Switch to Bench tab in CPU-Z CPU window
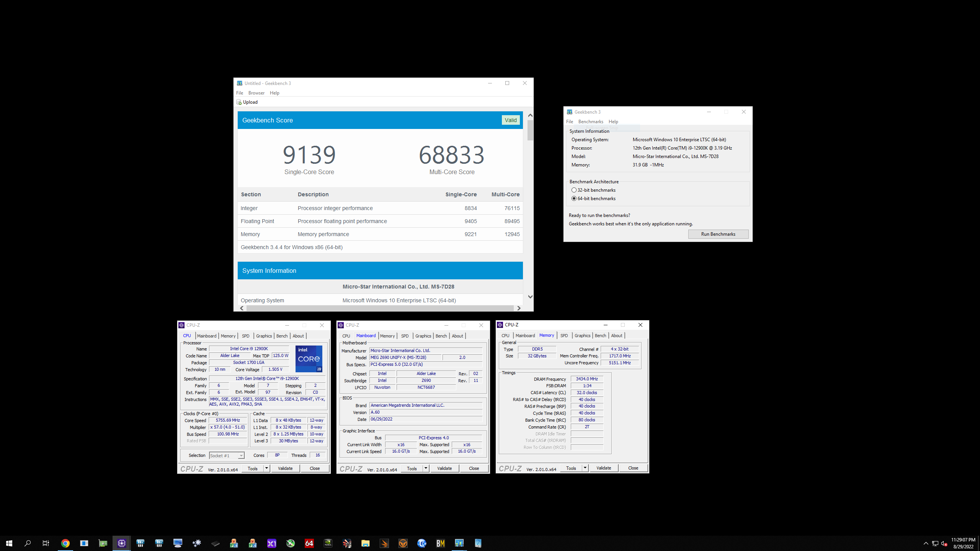This screenshot has width=980, height=551. [282, 336]
